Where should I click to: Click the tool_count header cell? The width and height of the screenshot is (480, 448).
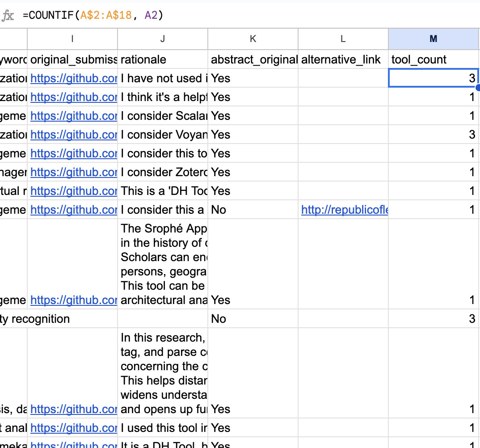point(433,59)
